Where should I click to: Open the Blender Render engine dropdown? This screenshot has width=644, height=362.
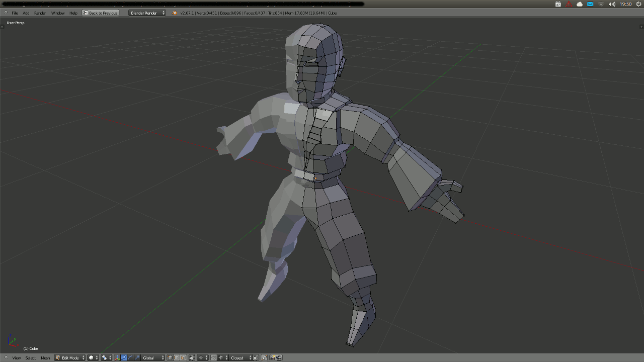tap(146, 13)
